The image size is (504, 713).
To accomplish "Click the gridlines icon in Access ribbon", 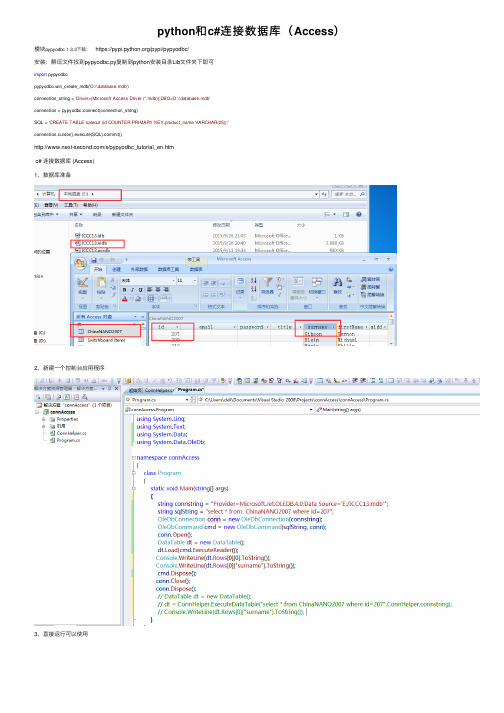I will pyautogui.click(x=151, y=298).
